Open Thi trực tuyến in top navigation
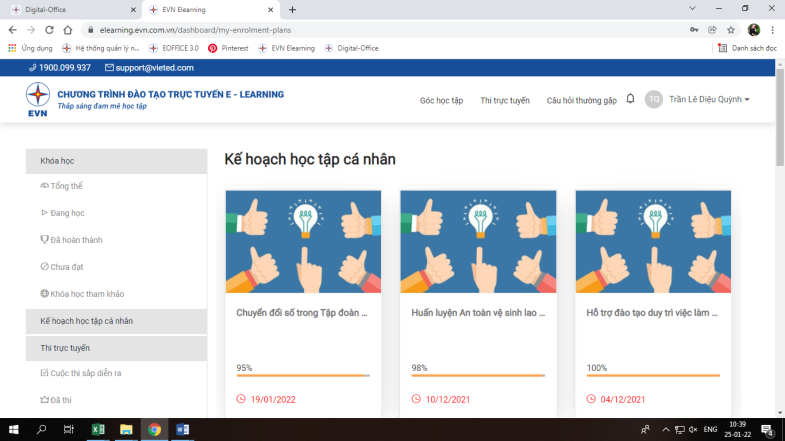The image size is (785, 441). pyautogui.click(x=505, y=100)
